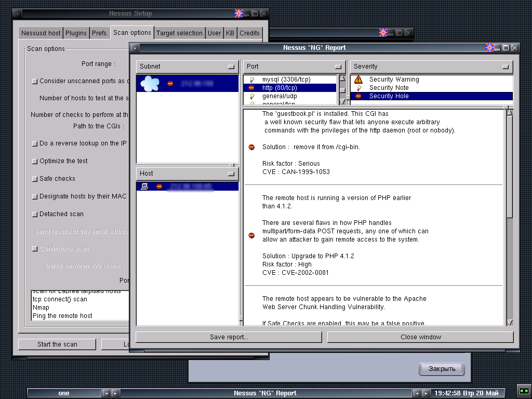The image size is (532, 399).
Task: Click the report text scroll up arrow
Action: (510, 113)
